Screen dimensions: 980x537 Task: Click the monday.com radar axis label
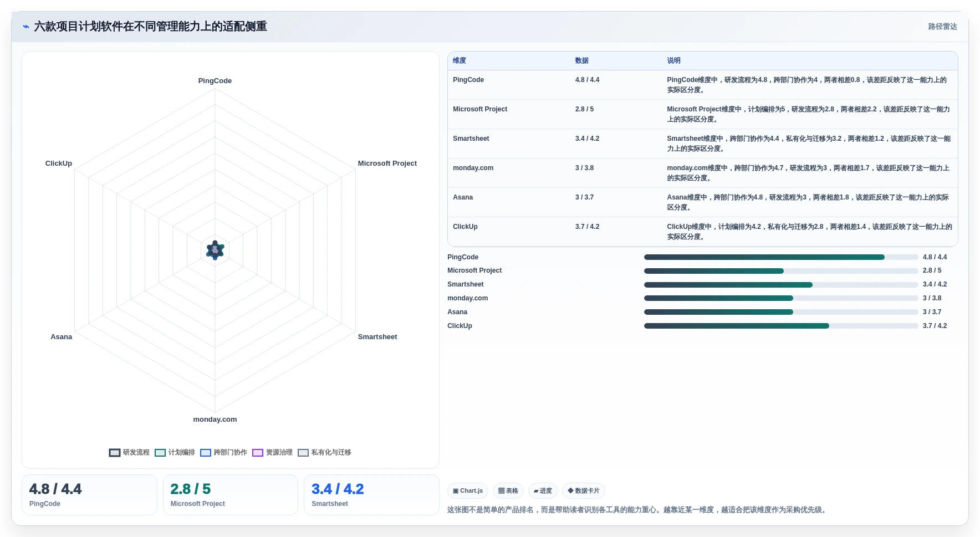(215, 420)
